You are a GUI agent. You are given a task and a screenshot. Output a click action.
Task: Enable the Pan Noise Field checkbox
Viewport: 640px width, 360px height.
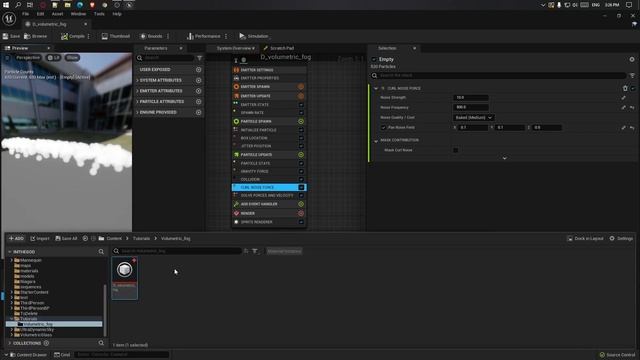[383, 128]
